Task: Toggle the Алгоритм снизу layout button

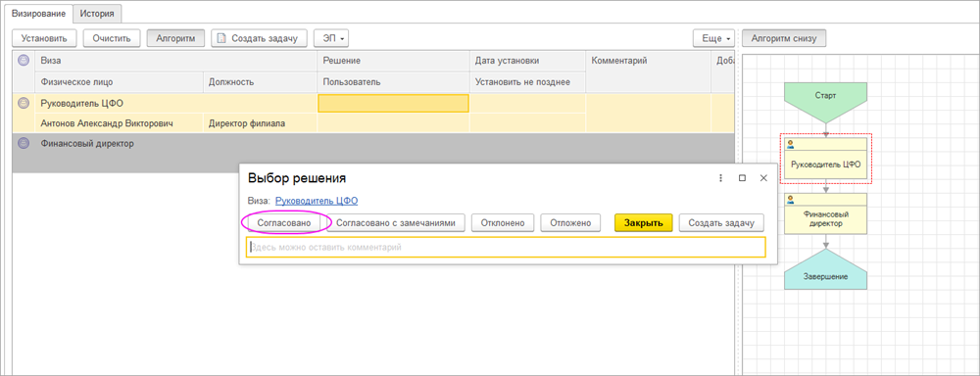Action: (784, 39)
